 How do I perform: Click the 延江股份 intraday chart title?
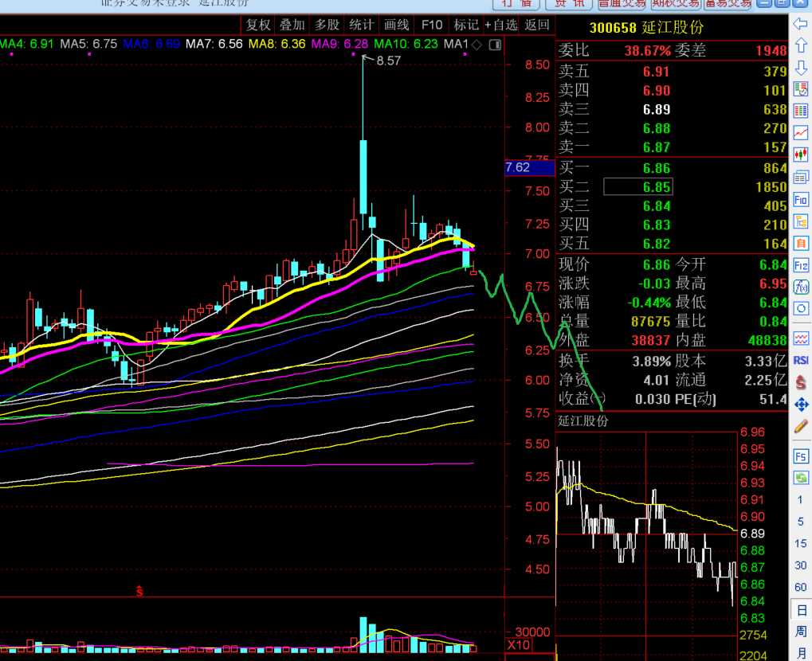583,420
